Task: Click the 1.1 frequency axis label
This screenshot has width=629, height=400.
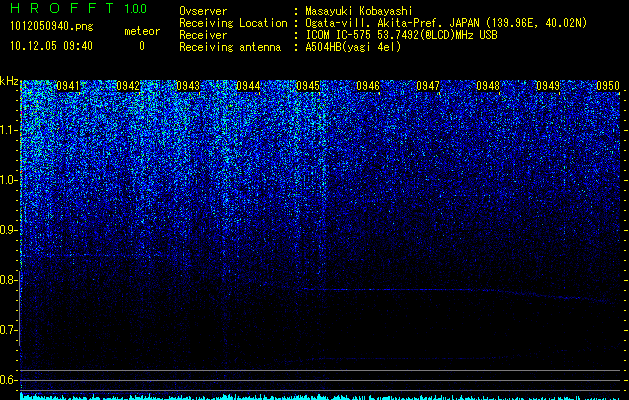Action: point(9,130)
